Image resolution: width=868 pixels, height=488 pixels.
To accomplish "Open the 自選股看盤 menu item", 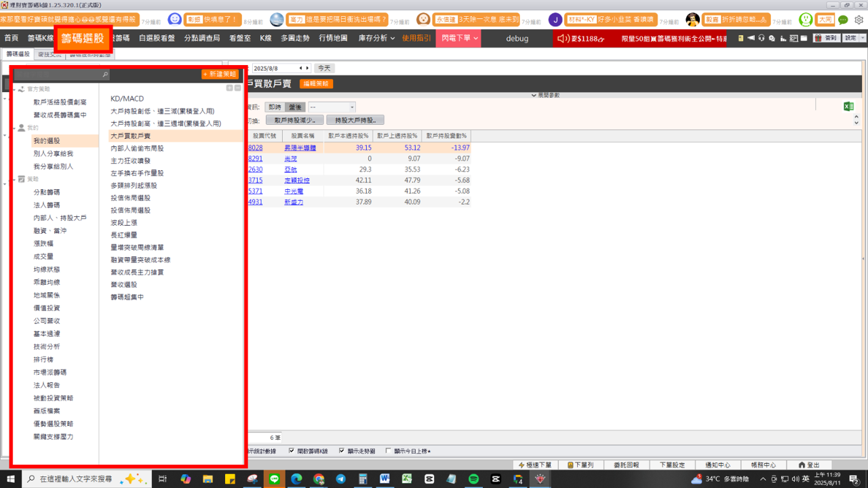I will (x=157, y=39).
